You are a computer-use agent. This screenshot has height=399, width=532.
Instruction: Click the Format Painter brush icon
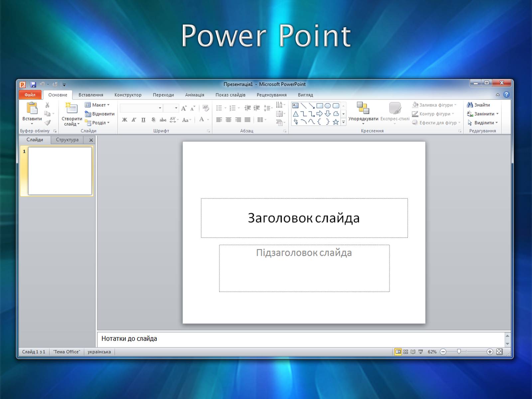pos(48,123)
